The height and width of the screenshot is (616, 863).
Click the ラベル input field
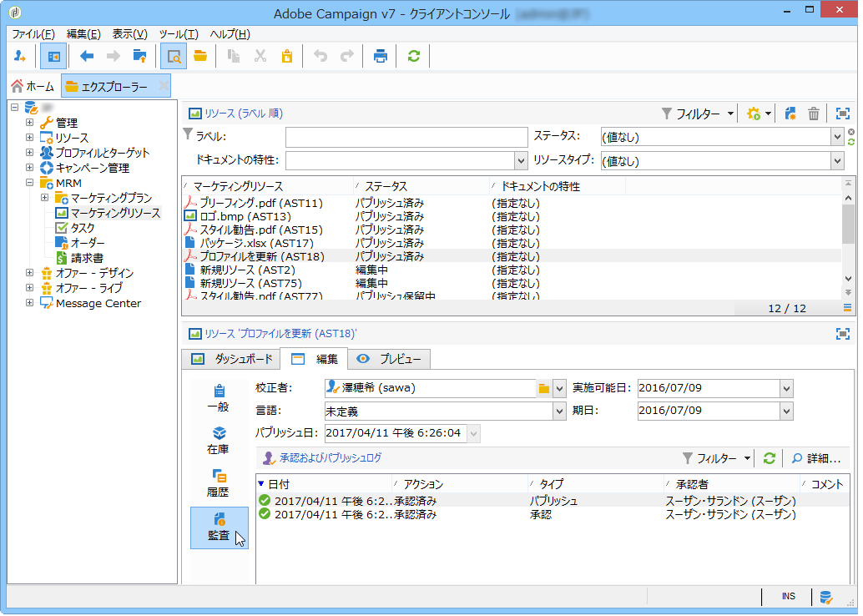[406, 137]
